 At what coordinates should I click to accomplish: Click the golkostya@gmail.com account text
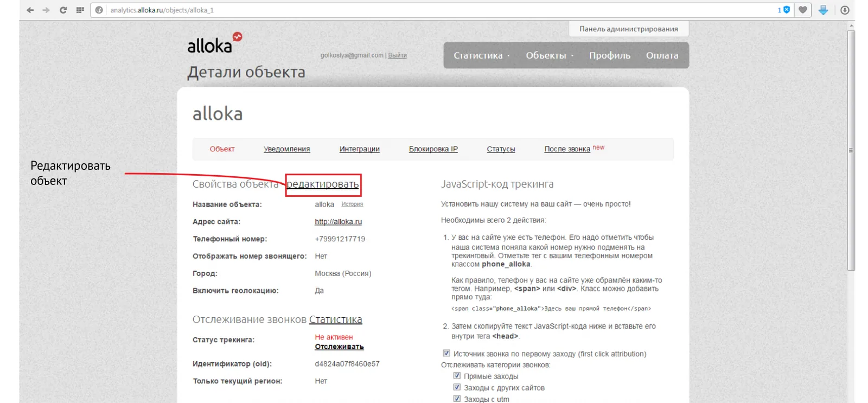(352, 55)
